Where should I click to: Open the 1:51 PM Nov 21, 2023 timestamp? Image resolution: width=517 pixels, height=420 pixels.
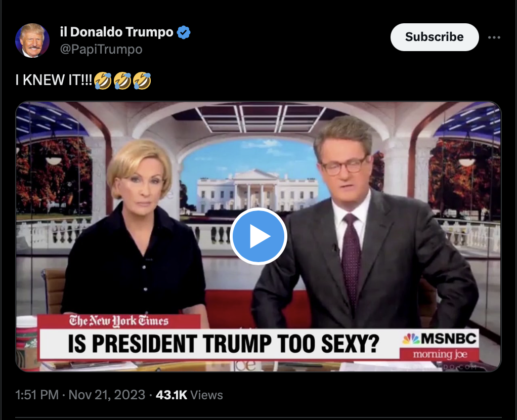point(80,395)
